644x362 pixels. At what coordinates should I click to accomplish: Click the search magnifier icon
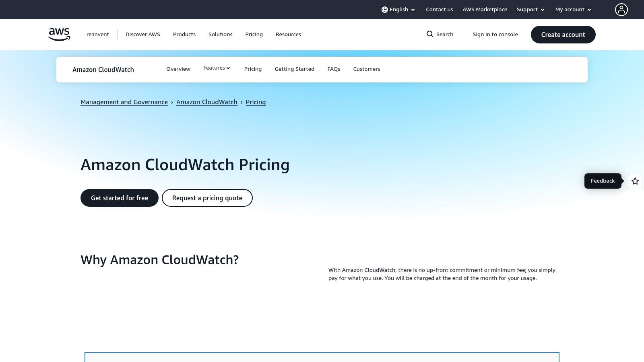(x=430, y=34)
